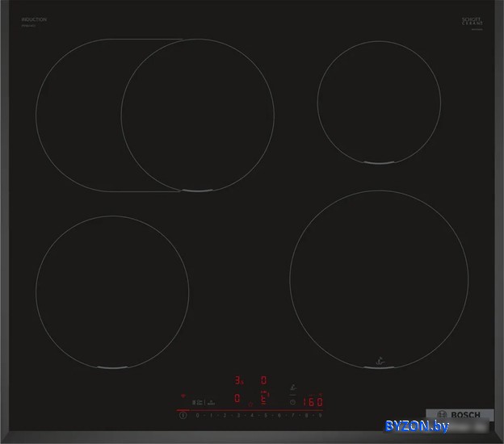Set power level 2 on slider

225,416
